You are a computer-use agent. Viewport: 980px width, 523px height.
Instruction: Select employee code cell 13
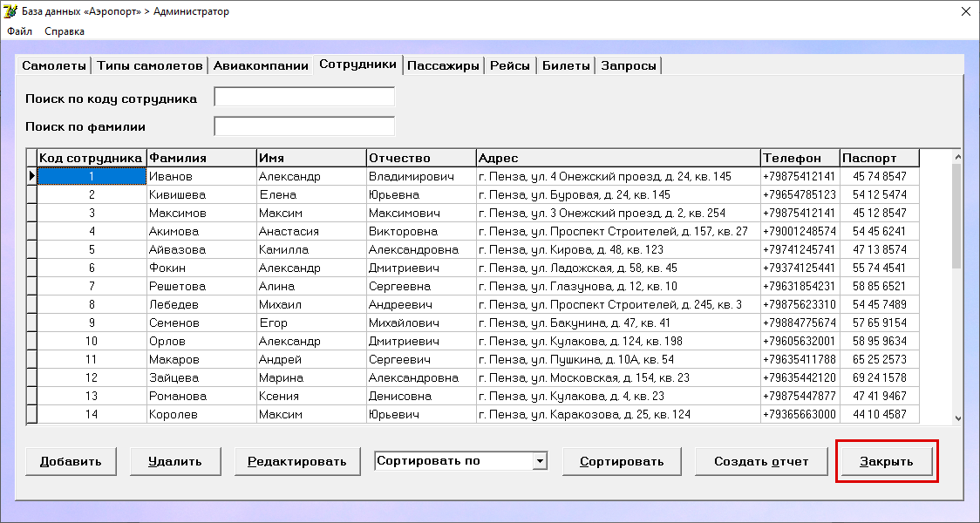(x=92, y=396)
